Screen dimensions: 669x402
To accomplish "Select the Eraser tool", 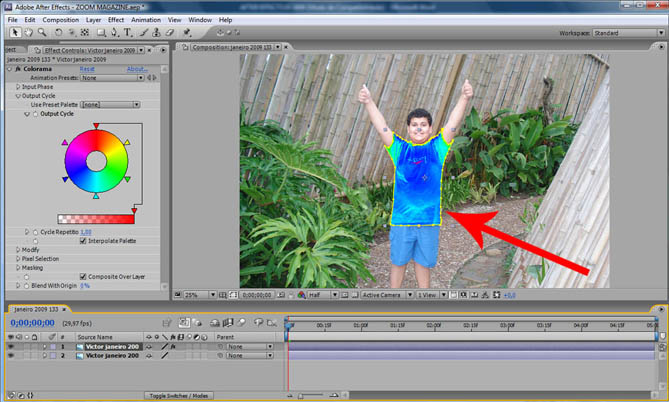I will tap(171, 32).
